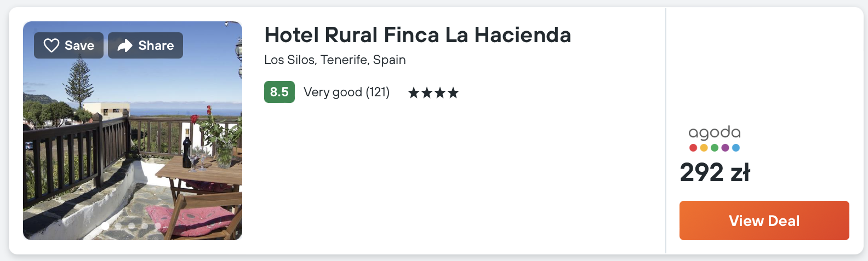Image resolution: width=868 pixels, height=261 pixels.
Task: Jump to the third carousel dot
Action: (132, 225)
